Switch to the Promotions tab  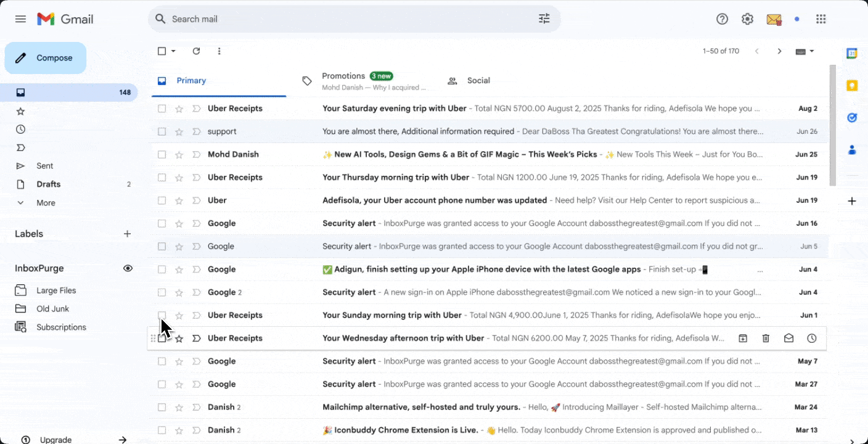click(x=343, y=76)
